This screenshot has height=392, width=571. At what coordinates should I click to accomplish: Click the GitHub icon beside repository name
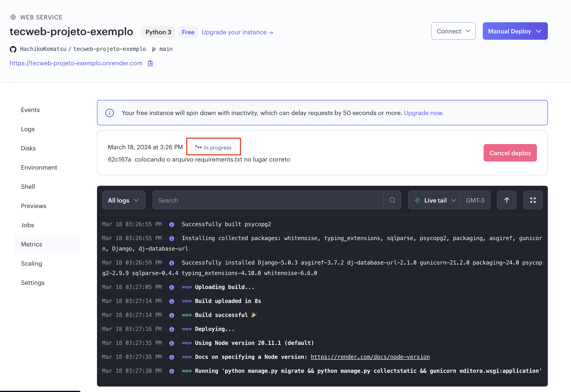[13, 49]
